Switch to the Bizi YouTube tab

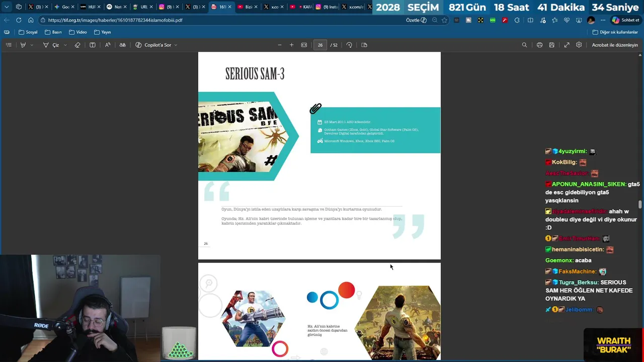[247, 7]
